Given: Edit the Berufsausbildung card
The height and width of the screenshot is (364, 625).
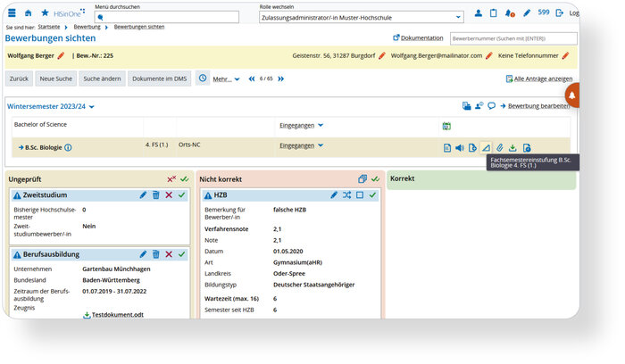Looking at the screenshot, I should point(143,254).
